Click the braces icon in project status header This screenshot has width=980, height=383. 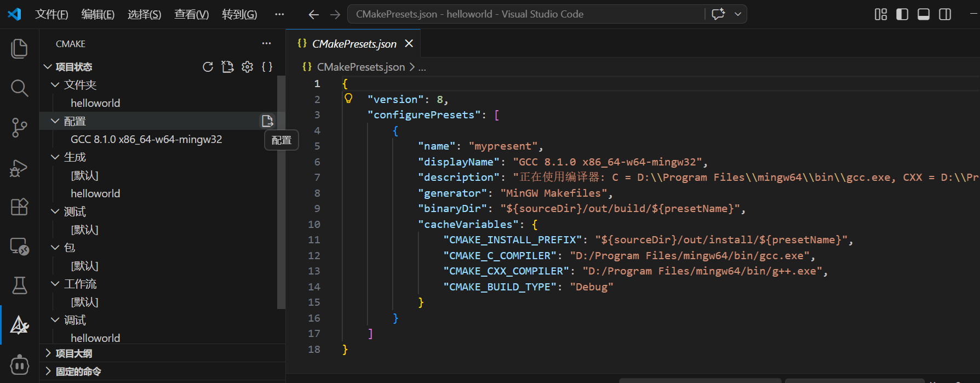(267, 67)
